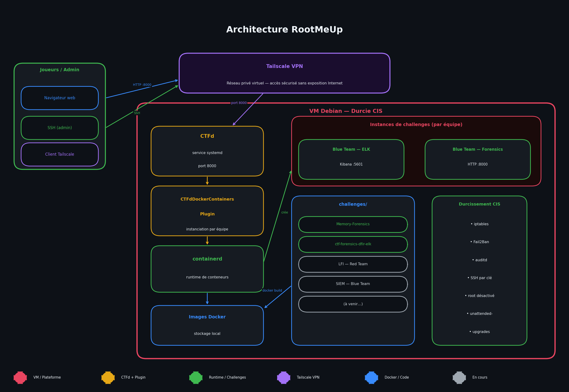
Task: Click the green Runtime / Challenges legend icon
Action: point(196,377)
